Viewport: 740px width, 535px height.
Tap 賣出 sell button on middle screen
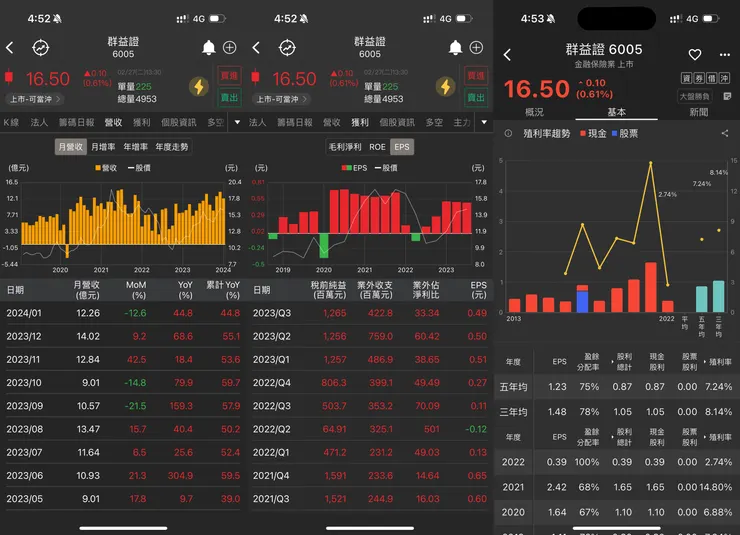[x=476, y=98]
